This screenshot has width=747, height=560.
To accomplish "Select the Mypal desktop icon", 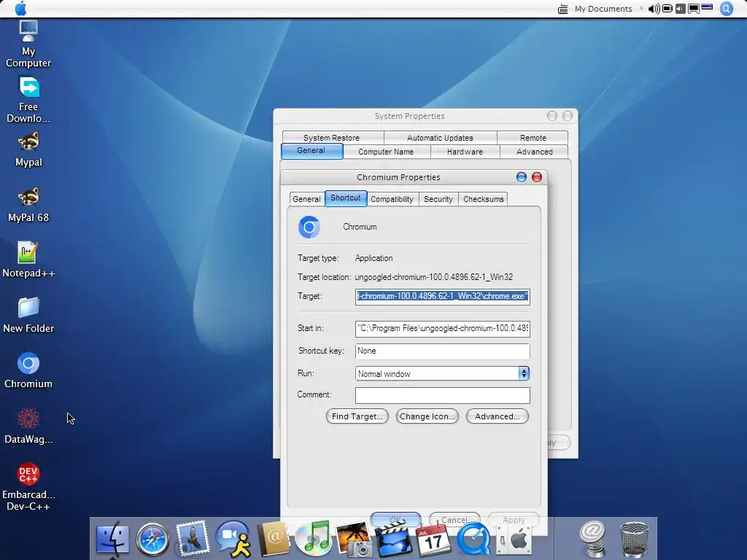I will (28, 149).
